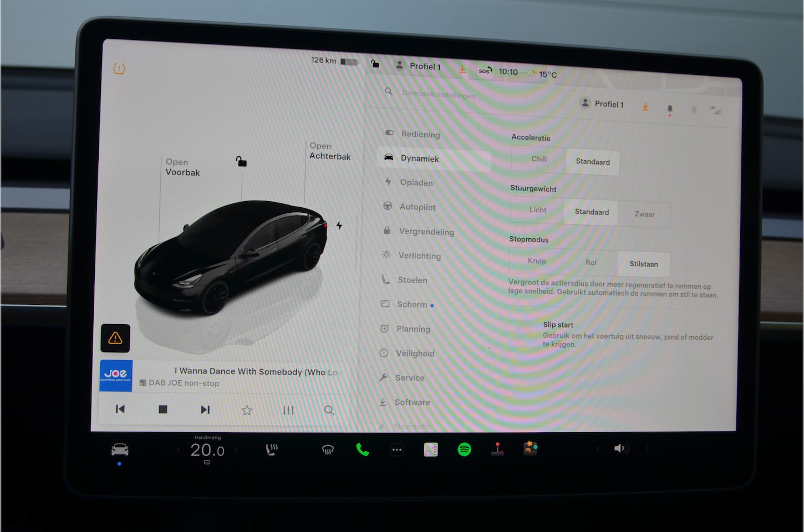Open the warning triangle alert
The width and height of the screenshot is (804, 532).
click(x=115, y=338)
